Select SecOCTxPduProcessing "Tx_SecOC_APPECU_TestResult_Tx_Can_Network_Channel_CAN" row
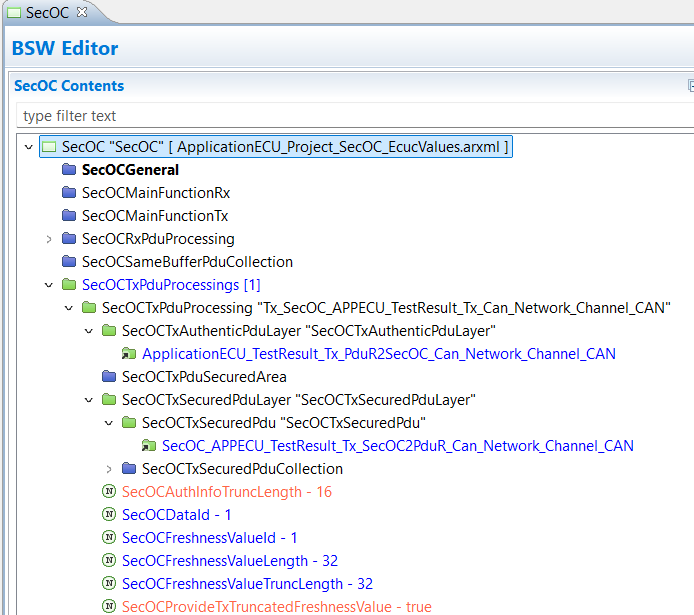This screenshot has height=615, width=694. point(386,308)
